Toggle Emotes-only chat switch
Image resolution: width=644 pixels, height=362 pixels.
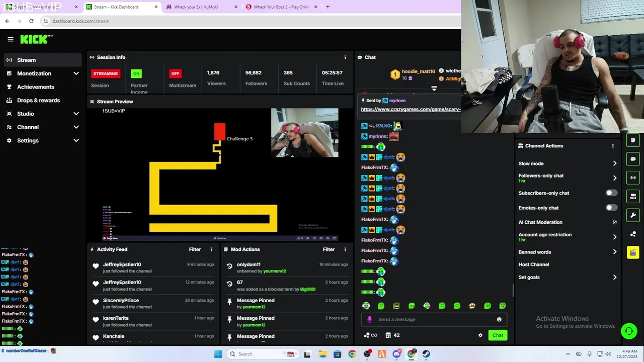click(x=611, y=208)
